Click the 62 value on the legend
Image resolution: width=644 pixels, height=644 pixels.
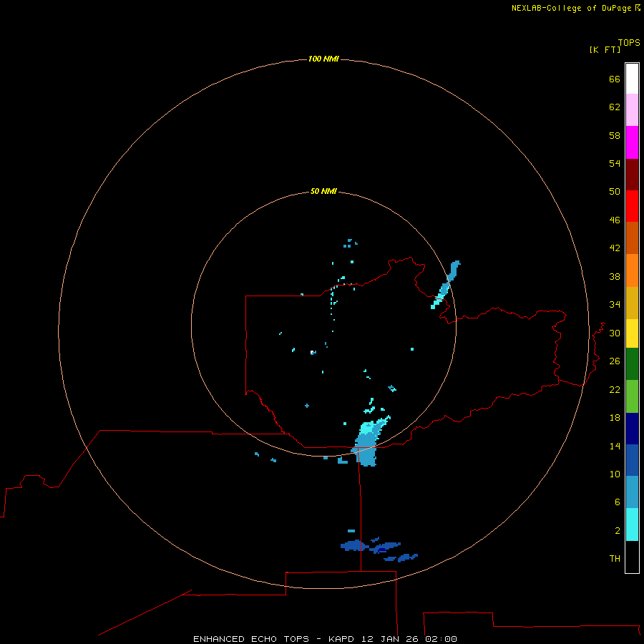615,107
